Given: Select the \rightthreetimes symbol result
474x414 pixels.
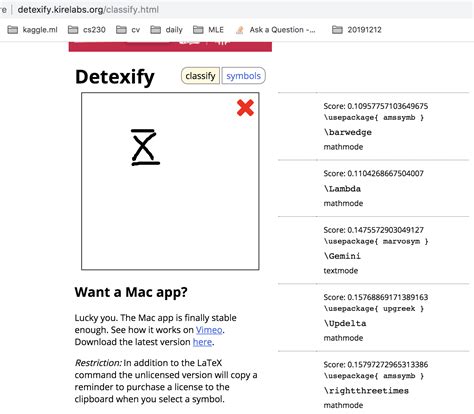Looking at the screenshot, I should 366,391.
